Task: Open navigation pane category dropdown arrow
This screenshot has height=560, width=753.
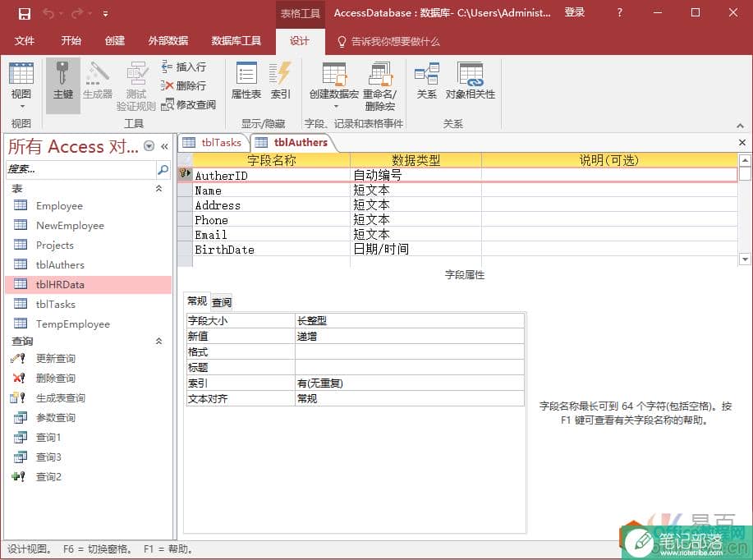Action: pyautogui.click(x=149, y=146)
